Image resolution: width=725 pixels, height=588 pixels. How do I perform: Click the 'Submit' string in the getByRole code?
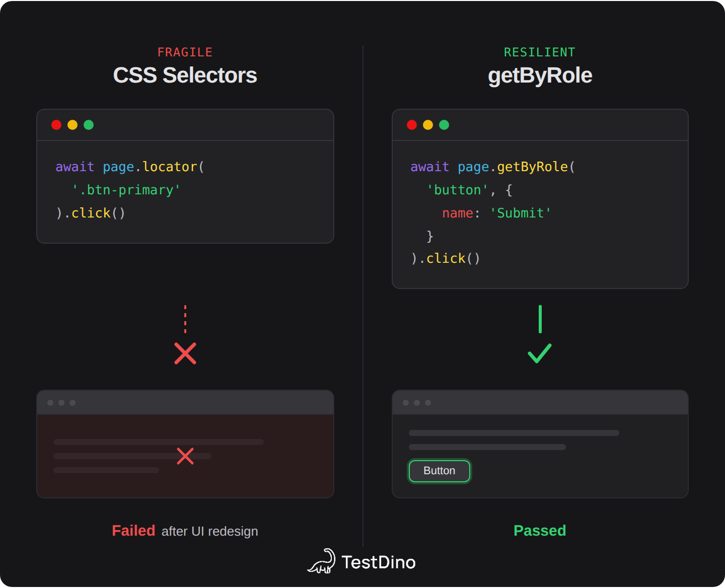coord(520,213)
